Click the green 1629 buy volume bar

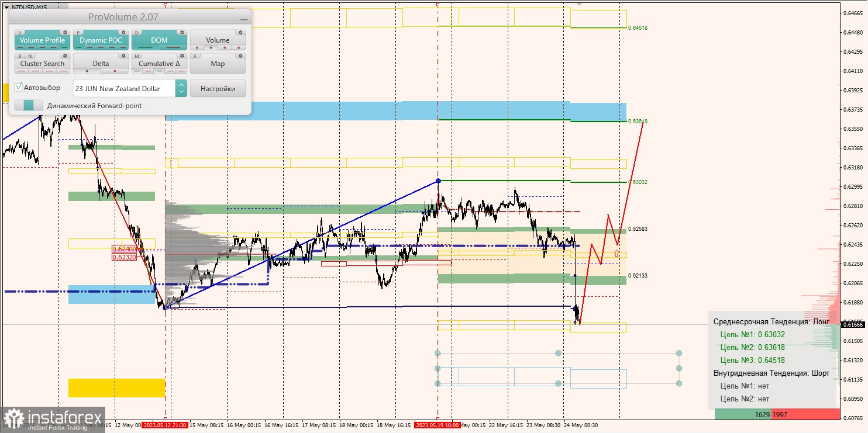click(743, 414)
